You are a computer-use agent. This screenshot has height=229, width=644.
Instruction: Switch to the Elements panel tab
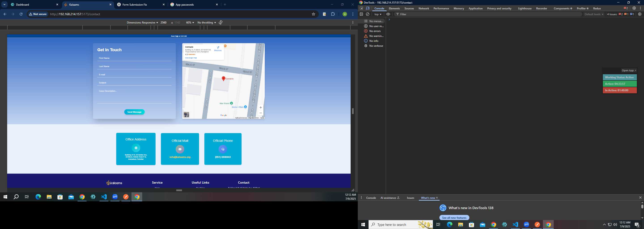394,8
